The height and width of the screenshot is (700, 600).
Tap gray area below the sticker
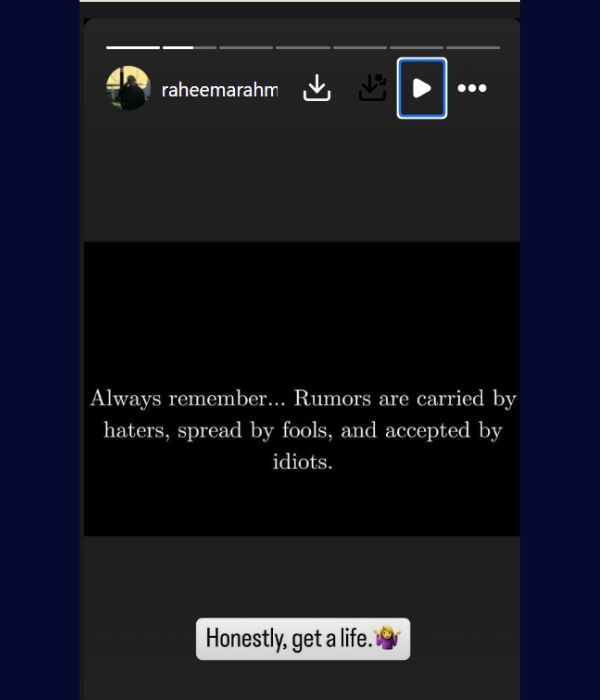pyautogui.click(x=302, y=681)
